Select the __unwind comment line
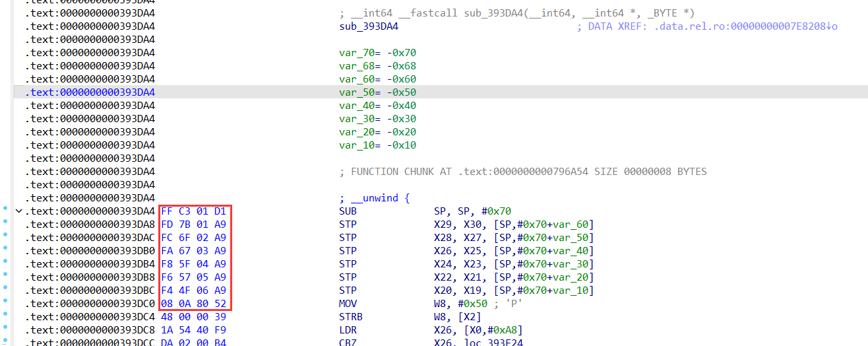This screenshot has height=346, width=868. pos(375,198)
